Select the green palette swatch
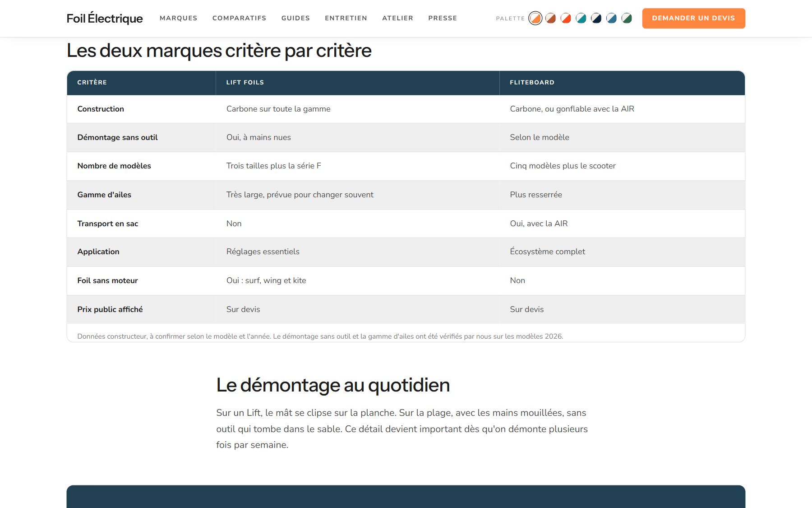Image resolution: width=812 pixels, height=508 pixels. [x=627, y=19]
